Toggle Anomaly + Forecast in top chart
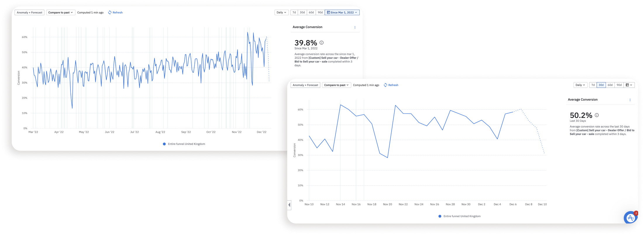644x235 pixels. (x=30, y=13)
